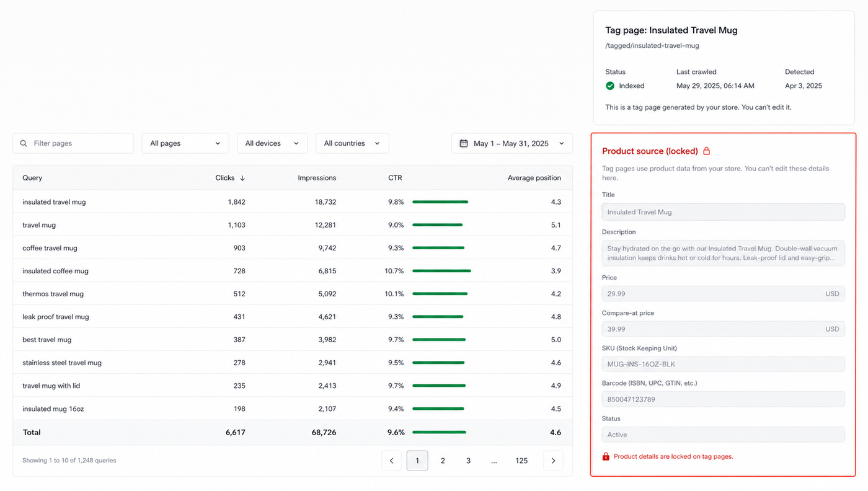Click the green Indexed checkmark icon
This screenshot has width=868, height=491.
click(x=610, y=86)
